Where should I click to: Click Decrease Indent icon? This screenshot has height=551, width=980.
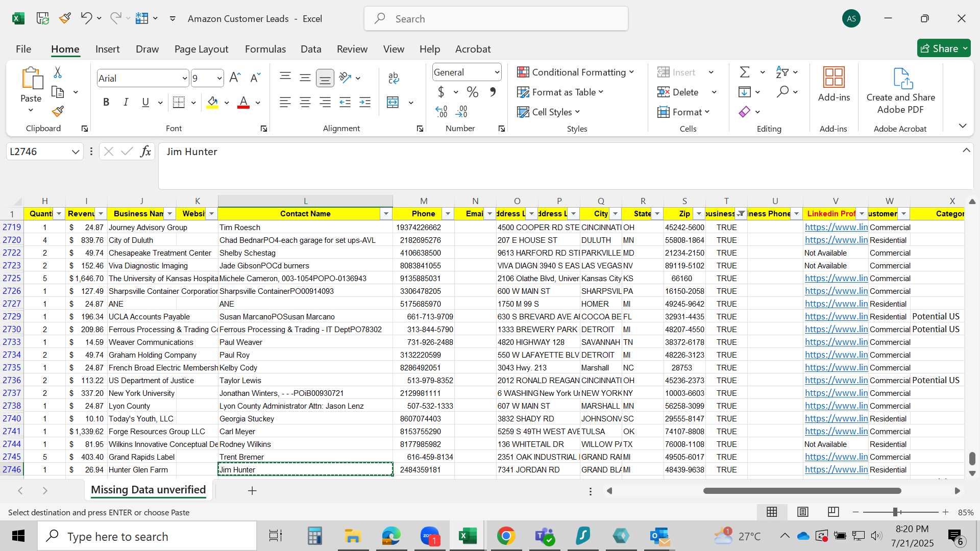pos(345,103)
